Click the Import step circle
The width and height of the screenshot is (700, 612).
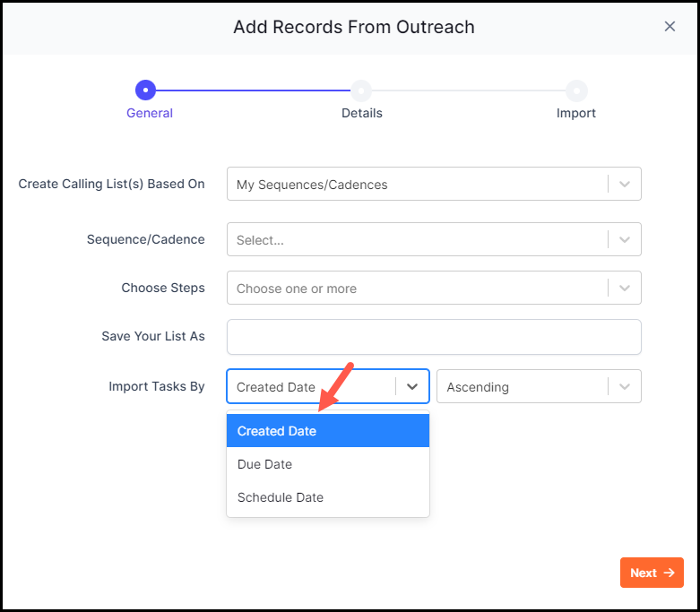click(x=576, y=91)
